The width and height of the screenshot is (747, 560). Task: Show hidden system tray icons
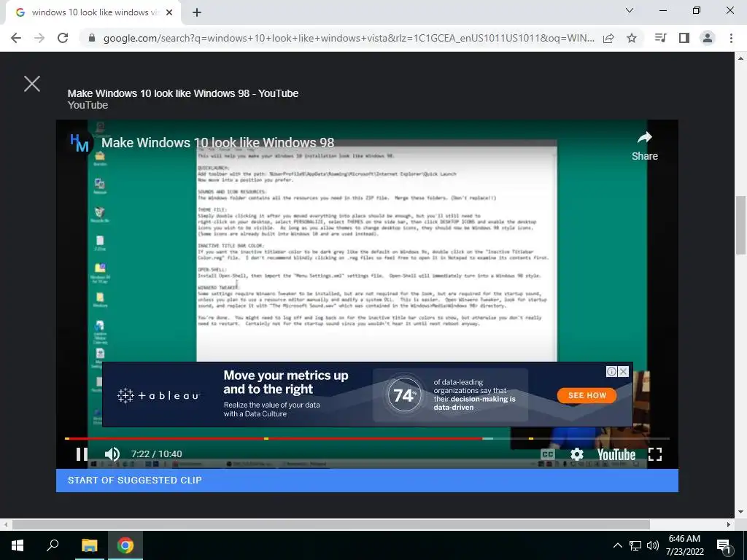click(617, 545)
